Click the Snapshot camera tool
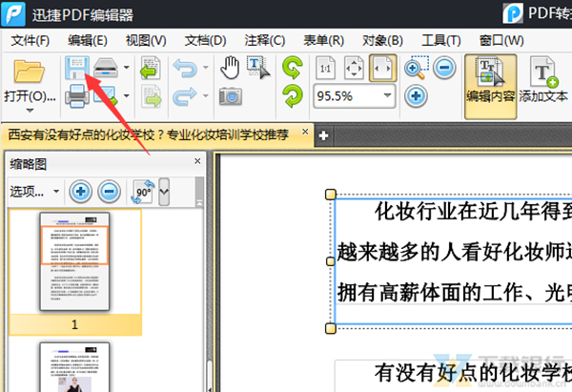Image resolution: width=572 pixels, height=392 pixels. (x=230, y=96)
